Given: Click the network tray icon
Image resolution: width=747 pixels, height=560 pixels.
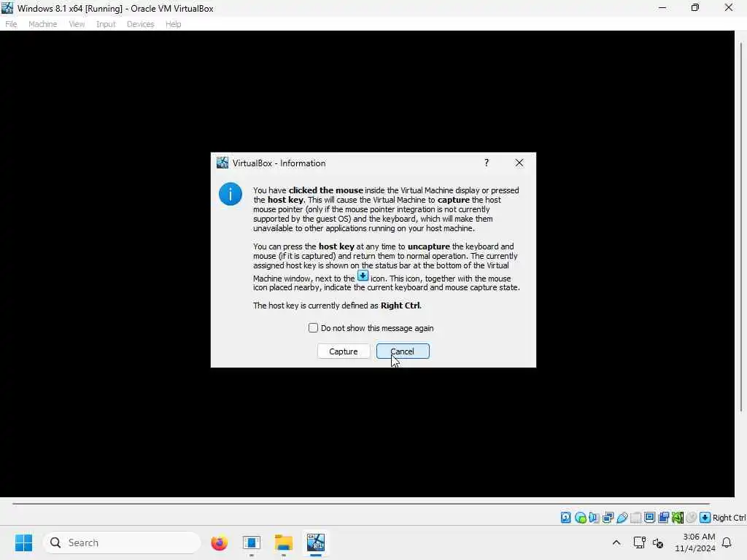Looking at the screenshot, I should (639, 542).
